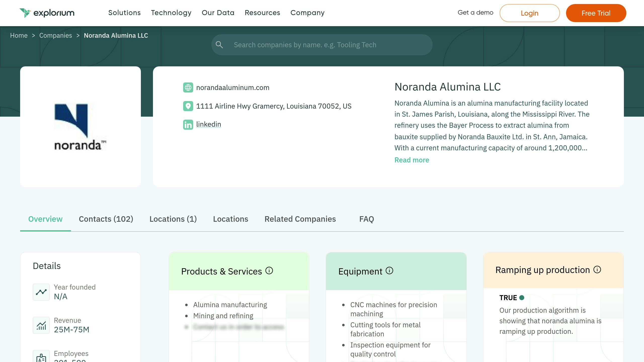Viewport: 644px width, 362px height.
Task: Click CNC machines for precision machining
Action: (394, 309)
